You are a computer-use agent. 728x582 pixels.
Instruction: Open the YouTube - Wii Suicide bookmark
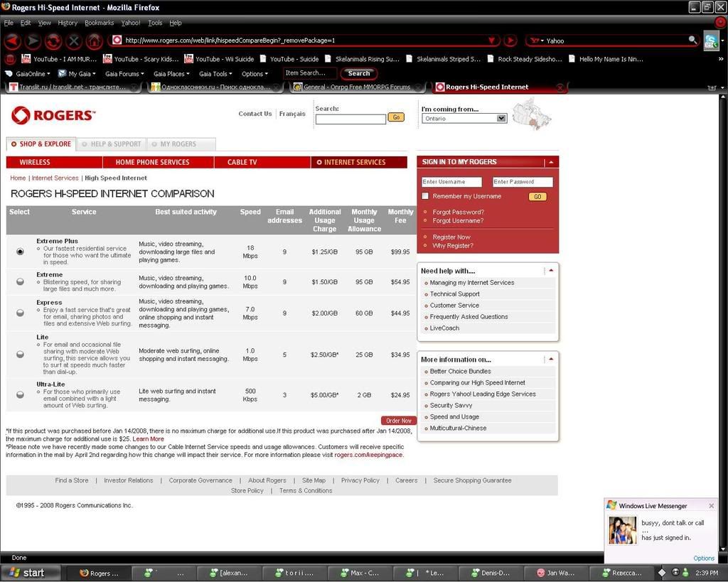pyautogui.click(x=219, y=59)
